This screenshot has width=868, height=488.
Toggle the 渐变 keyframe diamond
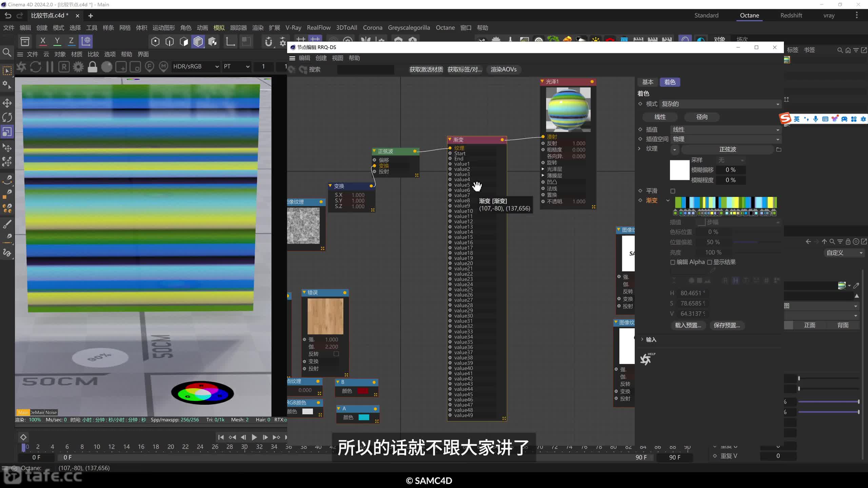click(640, 200)
